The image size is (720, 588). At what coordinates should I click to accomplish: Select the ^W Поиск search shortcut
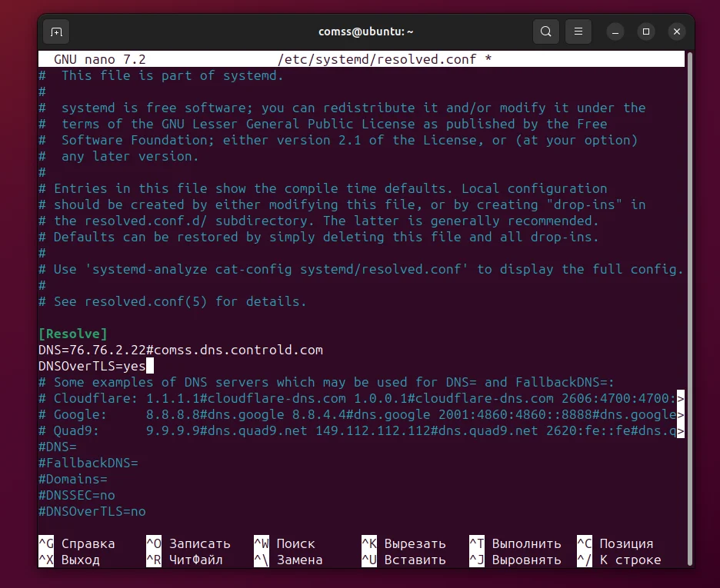(x=284, y=543)
